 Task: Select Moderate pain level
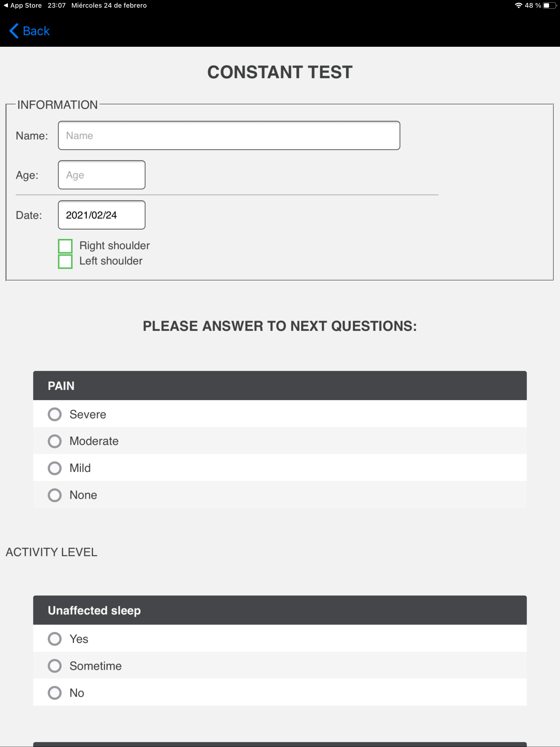[54, 441]
